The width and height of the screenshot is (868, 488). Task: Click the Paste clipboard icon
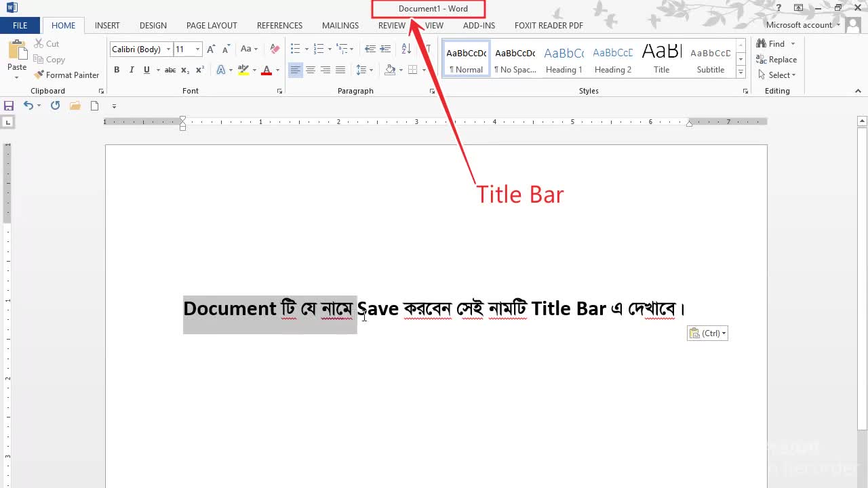coord(17,50)
